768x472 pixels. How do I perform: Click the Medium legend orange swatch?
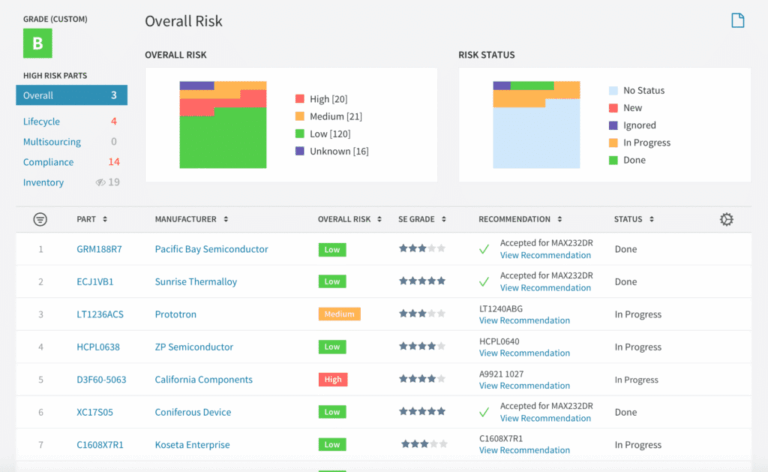coord(300,116)
